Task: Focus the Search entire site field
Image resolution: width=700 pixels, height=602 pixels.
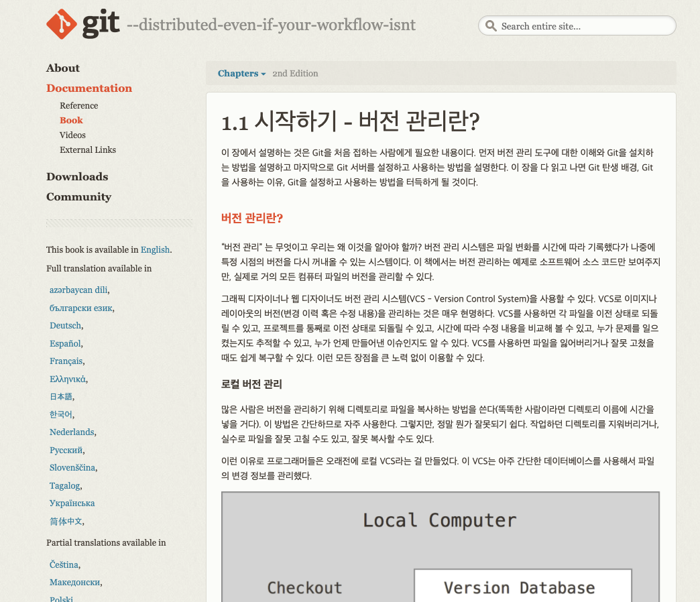Action: 577,26
